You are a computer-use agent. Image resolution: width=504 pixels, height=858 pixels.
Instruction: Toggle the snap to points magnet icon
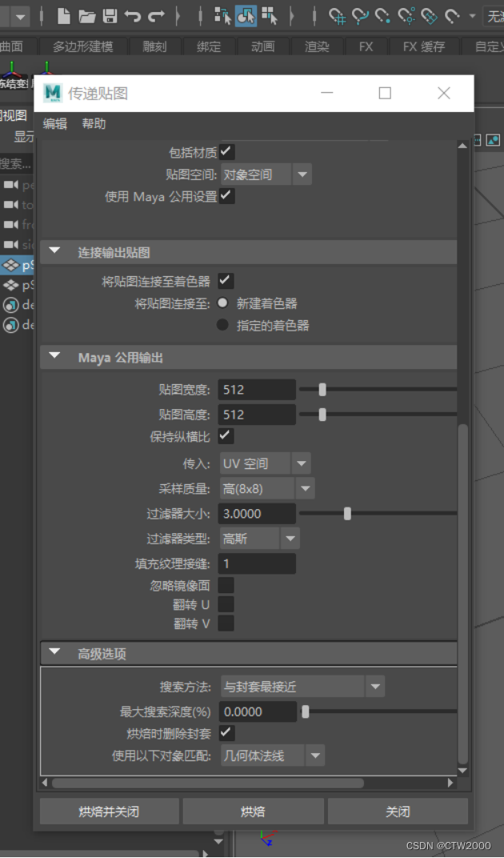pos(382,17)
